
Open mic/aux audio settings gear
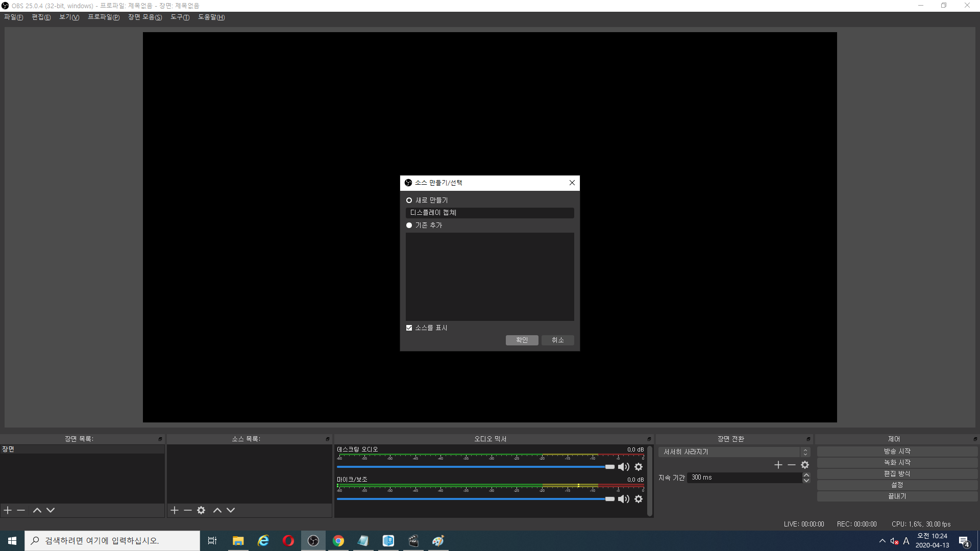(x=639, y=499)
